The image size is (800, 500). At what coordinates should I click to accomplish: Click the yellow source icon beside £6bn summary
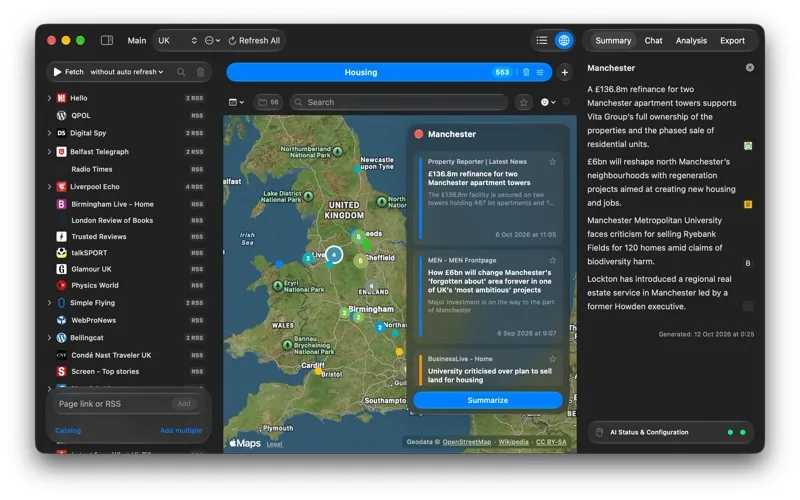tap(748, 205)
